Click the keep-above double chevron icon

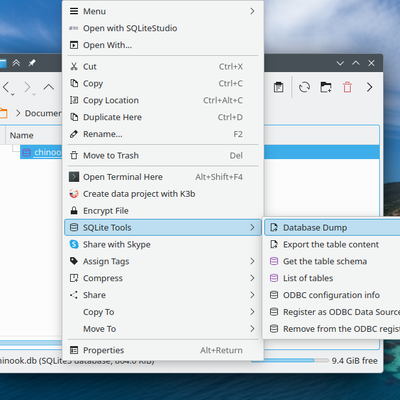pyautogui.click(x=16, y=63)
